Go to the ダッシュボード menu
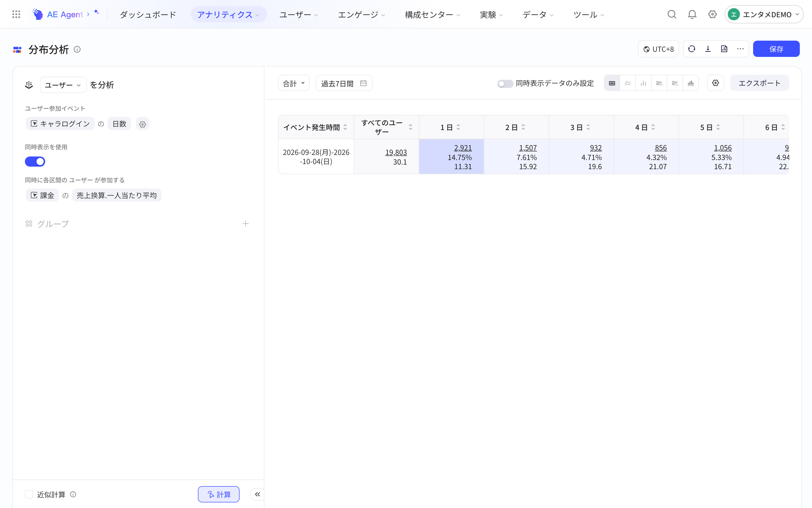812x508 pixels. pos(148,14)
